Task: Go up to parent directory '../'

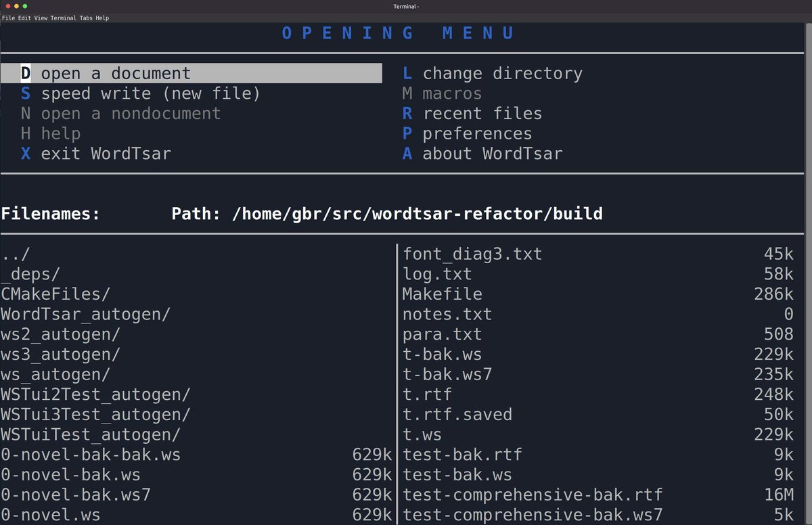Action: click(x=16, y=254)
